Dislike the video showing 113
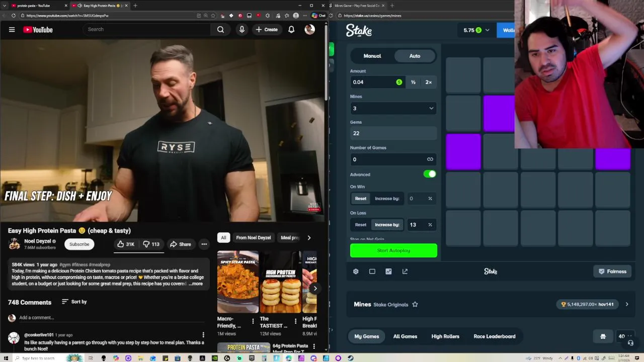644x362 pixels. coord(151,244)
